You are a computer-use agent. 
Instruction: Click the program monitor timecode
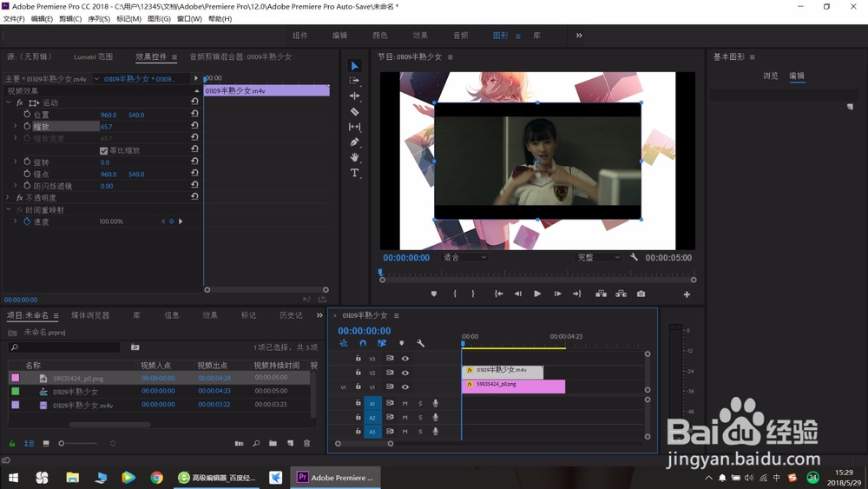coord(406,257)
